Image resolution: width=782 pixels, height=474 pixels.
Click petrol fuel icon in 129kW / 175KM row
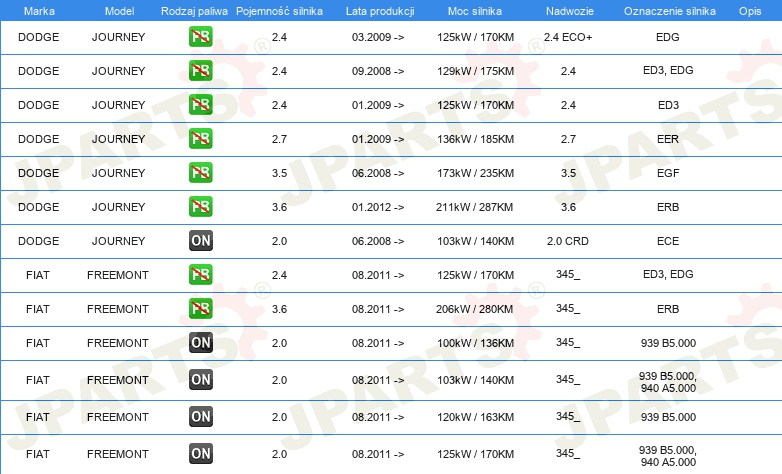coord(200,71)
